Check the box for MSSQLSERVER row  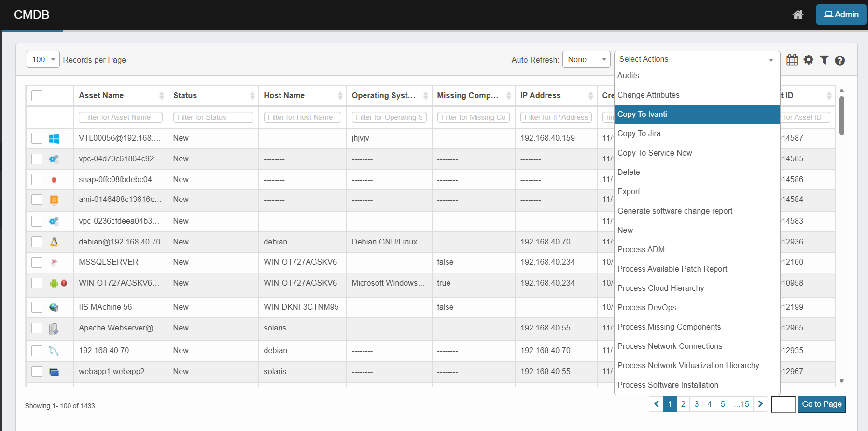[37, 262]
